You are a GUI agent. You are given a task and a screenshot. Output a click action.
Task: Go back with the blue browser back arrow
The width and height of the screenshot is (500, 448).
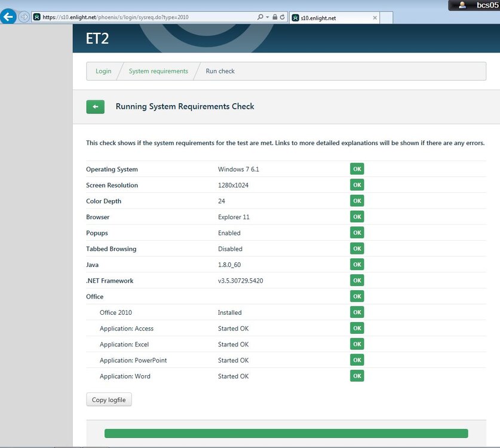(x=8, y=17)
